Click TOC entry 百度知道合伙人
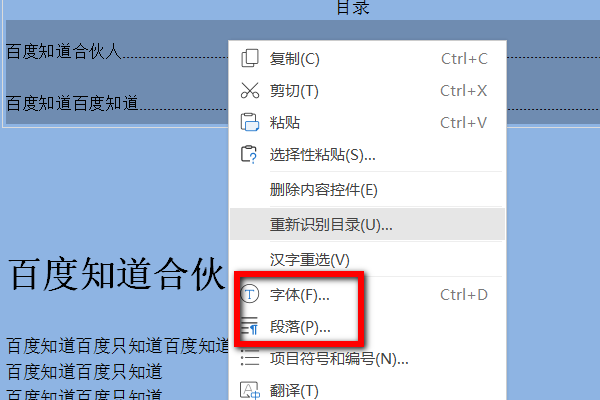The width and height of the screenshot is (600, 400). (64, 51)
